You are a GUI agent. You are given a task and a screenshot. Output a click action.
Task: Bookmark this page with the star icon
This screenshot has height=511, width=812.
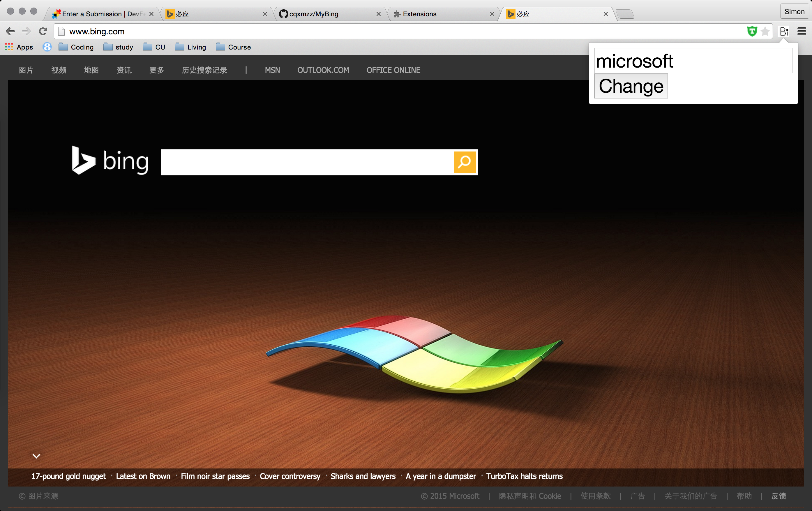pos(765,31)
